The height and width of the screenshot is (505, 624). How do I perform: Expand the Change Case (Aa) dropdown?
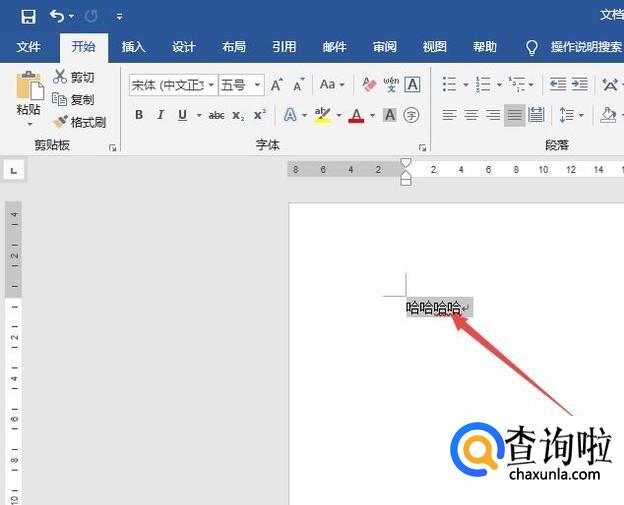pyautogui.click(x=331, y=85)
